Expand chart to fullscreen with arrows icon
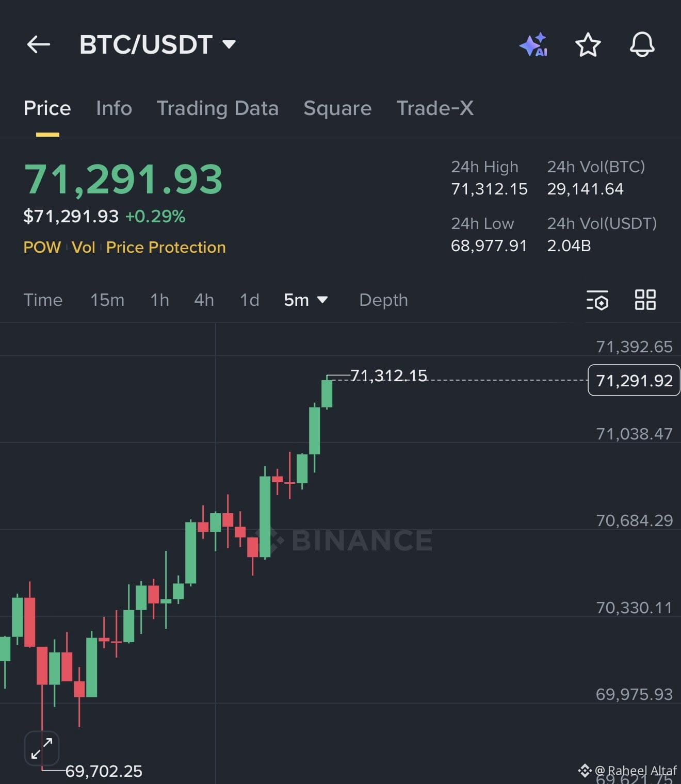The height and width of the screenshot is (784, 681). (x=42, y=748)
